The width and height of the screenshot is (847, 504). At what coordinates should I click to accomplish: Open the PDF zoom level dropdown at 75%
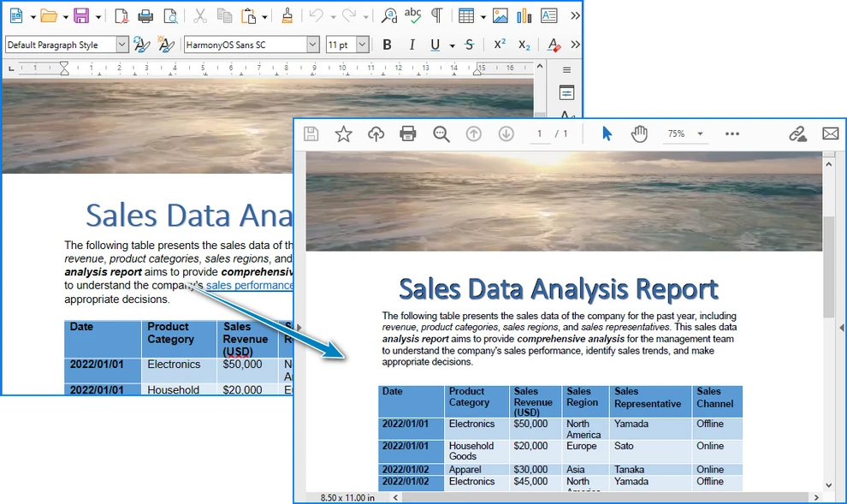coord(684,133)
